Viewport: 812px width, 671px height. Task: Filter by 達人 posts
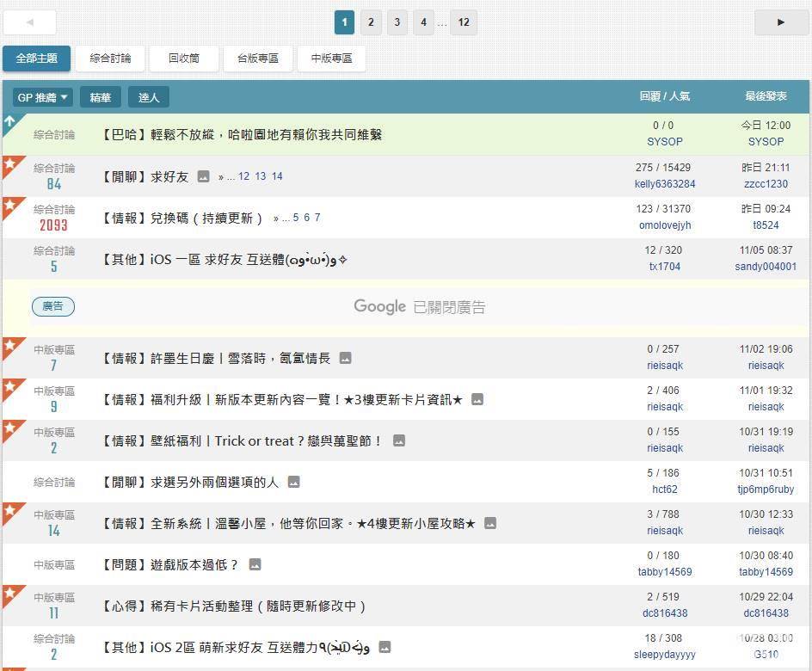coord(149,97)
